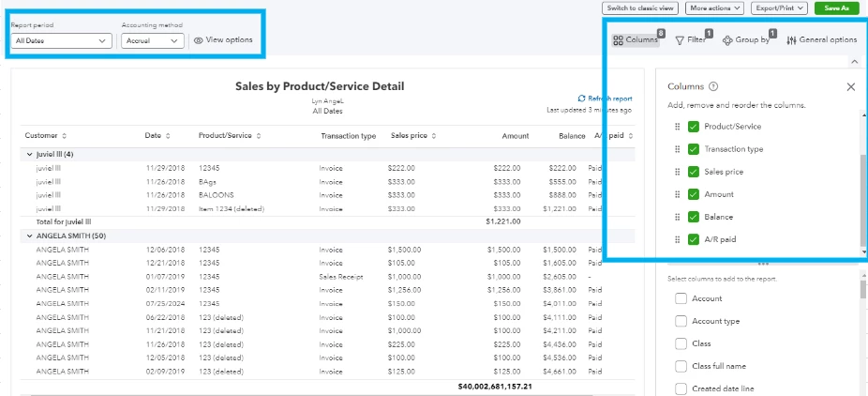The image size is (868, 396).
Task: Sort by the Date column arrows
Action: click(168, 136)
